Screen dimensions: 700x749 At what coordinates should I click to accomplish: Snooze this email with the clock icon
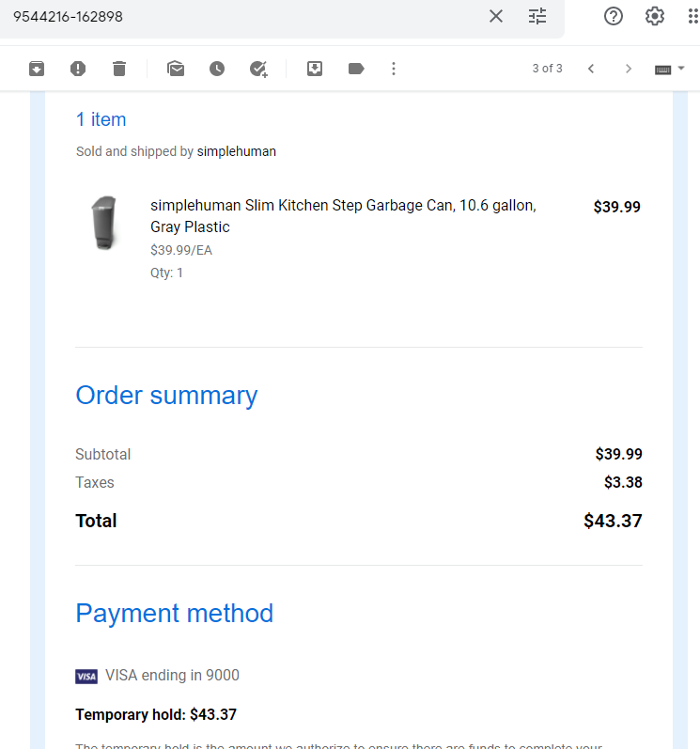coord(217,69)
